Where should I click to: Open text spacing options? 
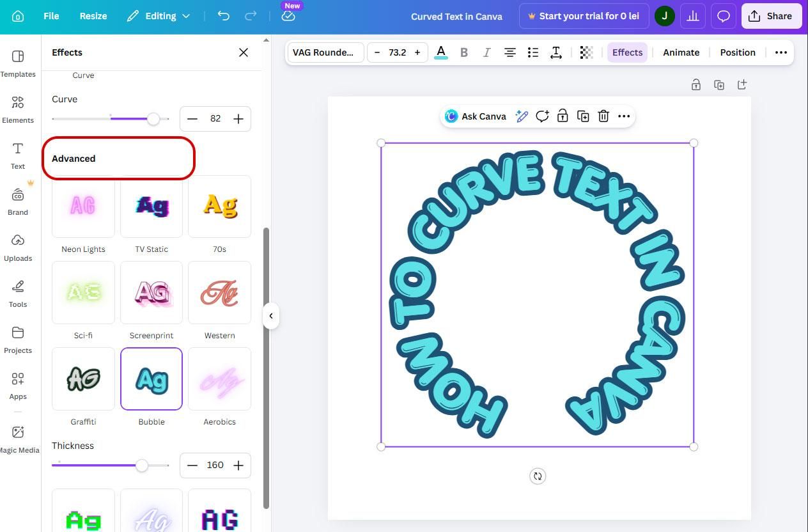click(555, 52)
